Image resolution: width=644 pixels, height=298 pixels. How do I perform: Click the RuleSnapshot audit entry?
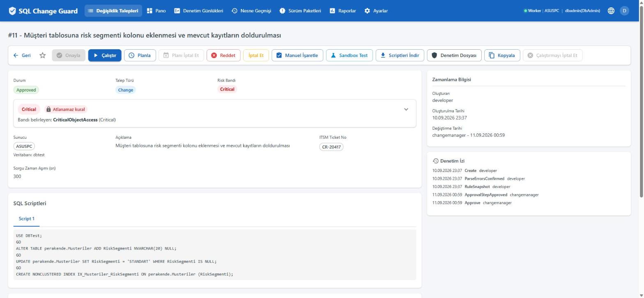pos(471,186)
